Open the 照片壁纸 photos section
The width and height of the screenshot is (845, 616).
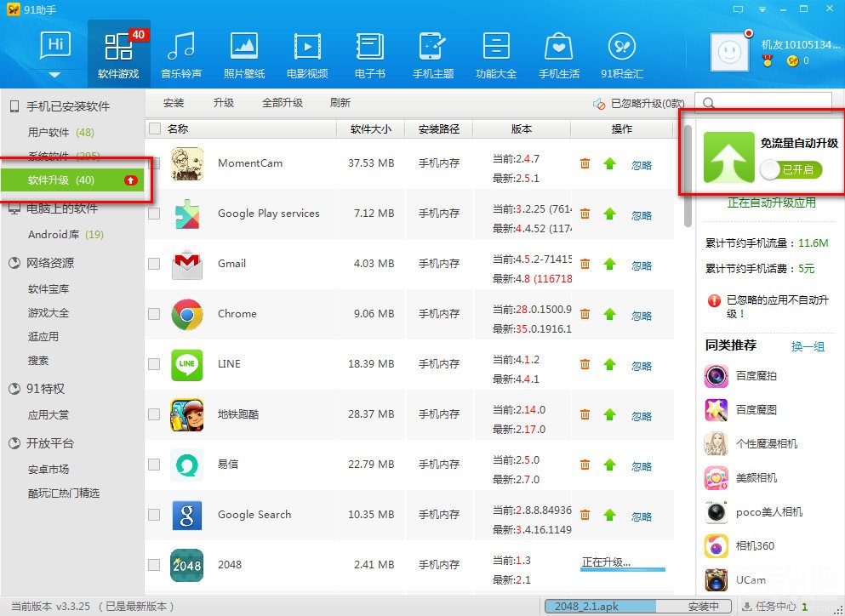244,55
